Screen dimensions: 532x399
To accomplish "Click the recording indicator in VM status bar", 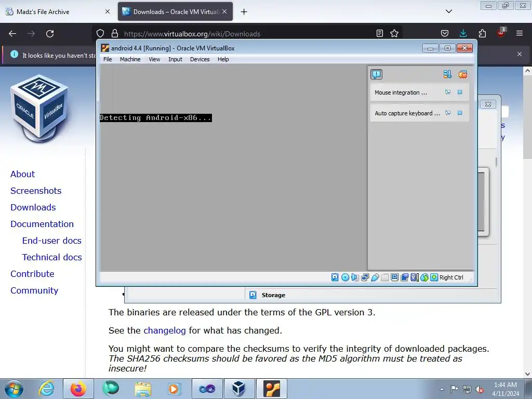I will (x=404, y=277).
